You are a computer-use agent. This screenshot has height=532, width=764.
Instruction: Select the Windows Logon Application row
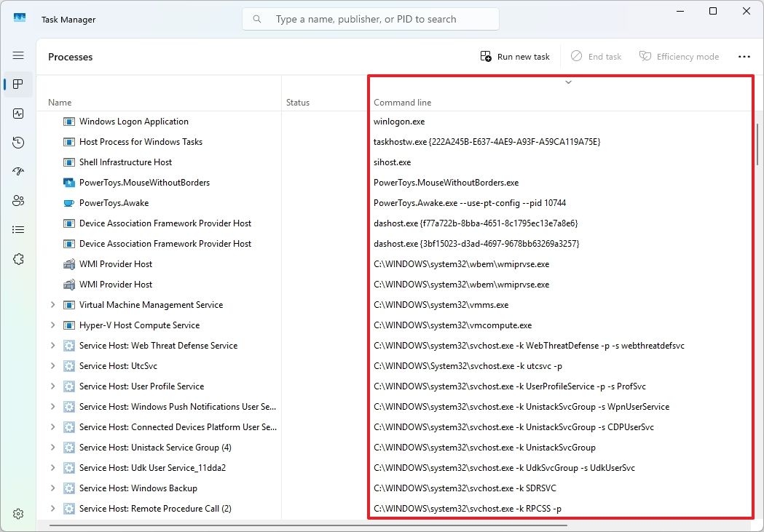(134, 122)
